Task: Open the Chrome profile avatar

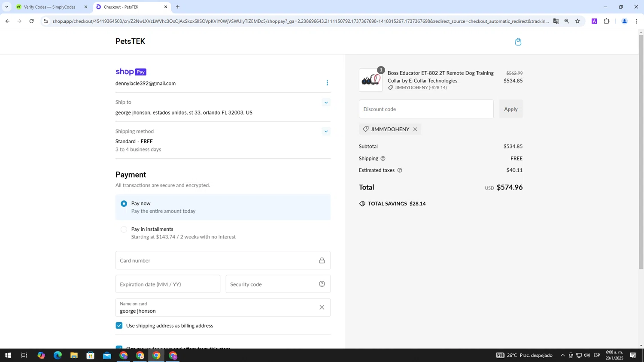Action: click(624, 21)
